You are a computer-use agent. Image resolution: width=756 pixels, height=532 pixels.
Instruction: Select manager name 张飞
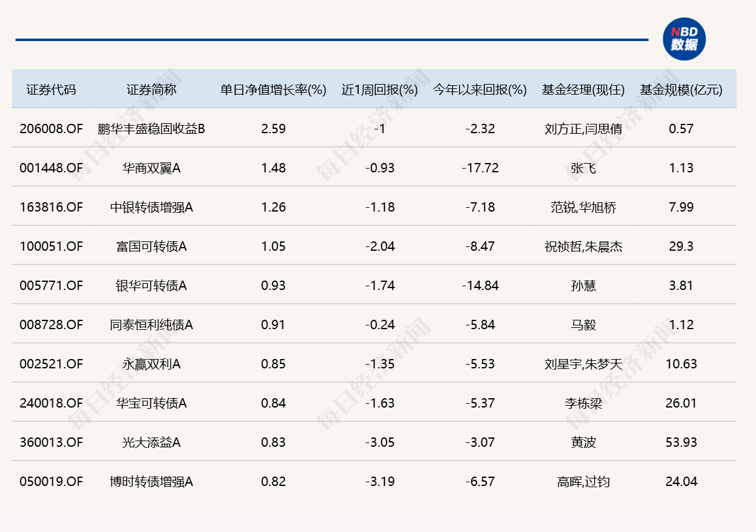(583, 168)
